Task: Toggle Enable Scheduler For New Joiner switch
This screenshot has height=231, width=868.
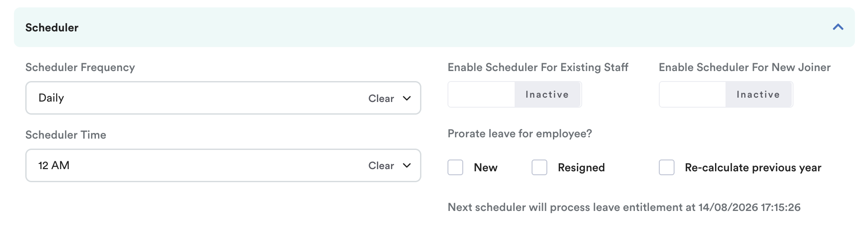Action: coord(726,94)
